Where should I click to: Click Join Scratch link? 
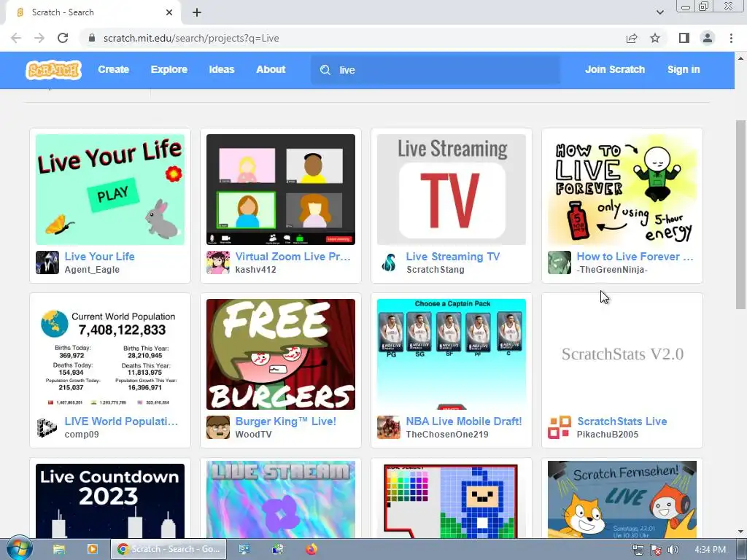click(614, 69)
